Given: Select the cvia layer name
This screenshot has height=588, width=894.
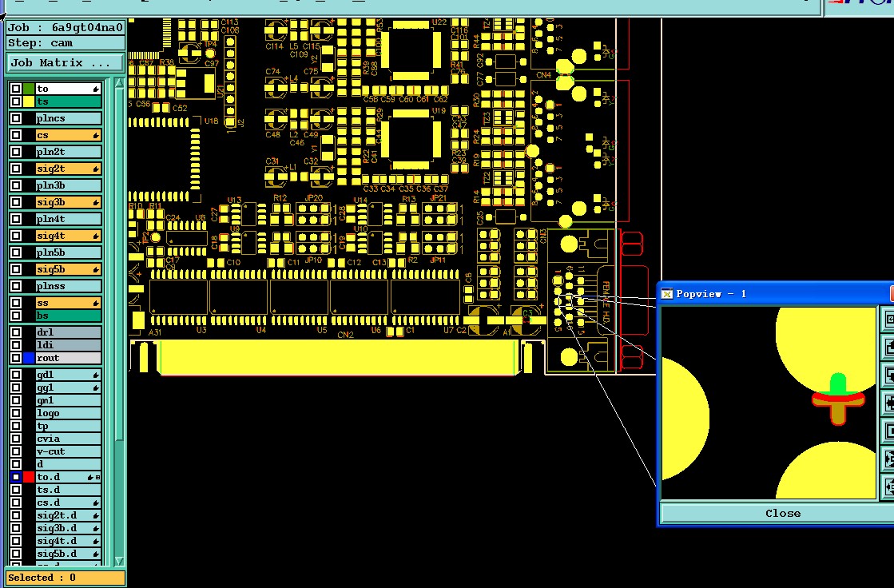Looking at the screenshot, I should coord(69,439).
